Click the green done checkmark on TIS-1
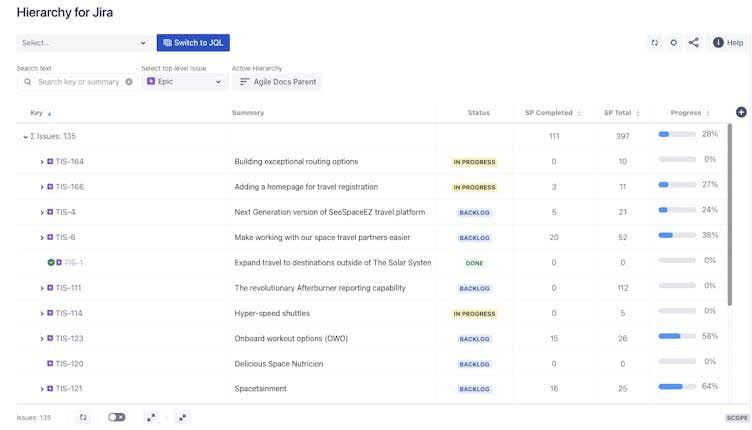The height and width of the screenshot is (430, 752). pyautogui.click(x=51, y=262)
